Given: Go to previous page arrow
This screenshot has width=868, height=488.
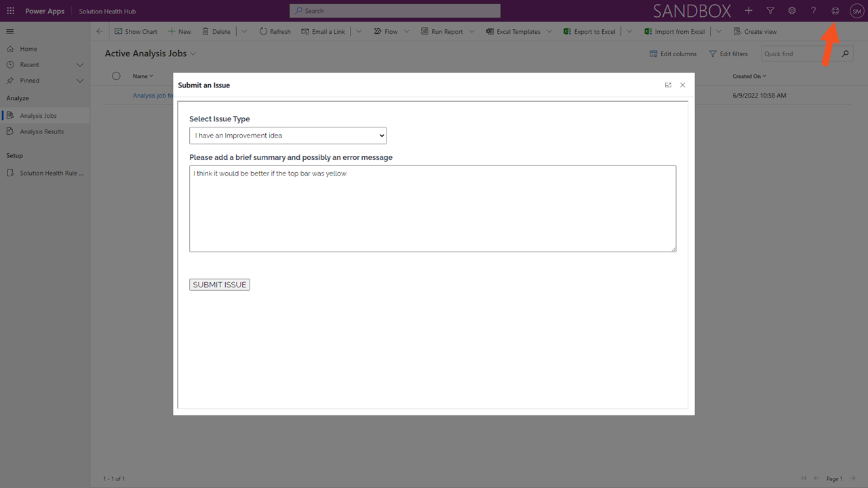Looking at the screenshot, I should [x=817, y=479].
